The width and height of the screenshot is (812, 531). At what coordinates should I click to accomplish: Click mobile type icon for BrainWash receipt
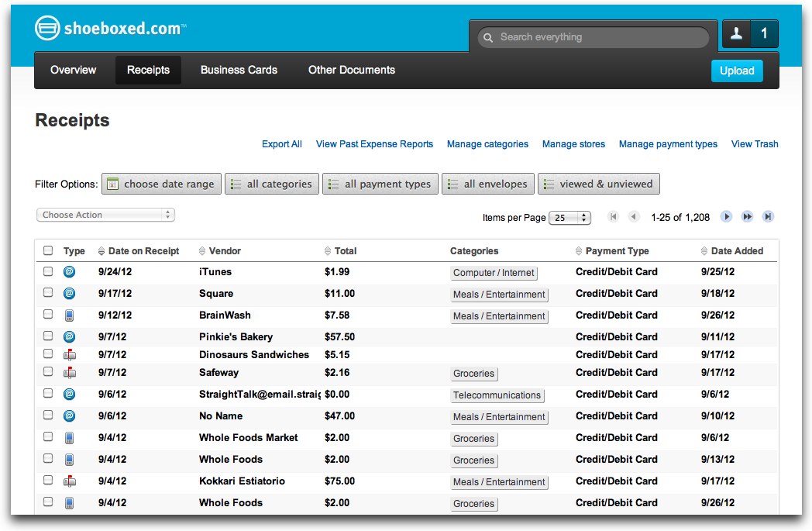tap(70, 315)
